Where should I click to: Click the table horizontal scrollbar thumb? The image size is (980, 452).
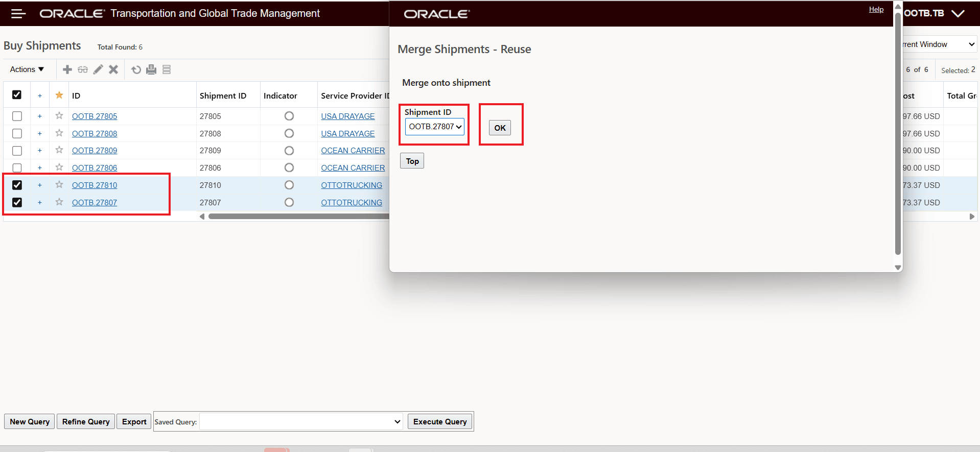299,217
